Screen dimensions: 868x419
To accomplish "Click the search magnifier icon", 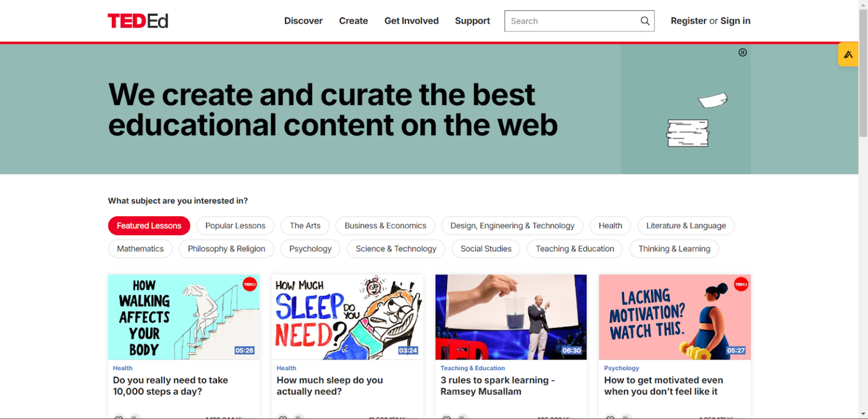I will click(644, 21).
